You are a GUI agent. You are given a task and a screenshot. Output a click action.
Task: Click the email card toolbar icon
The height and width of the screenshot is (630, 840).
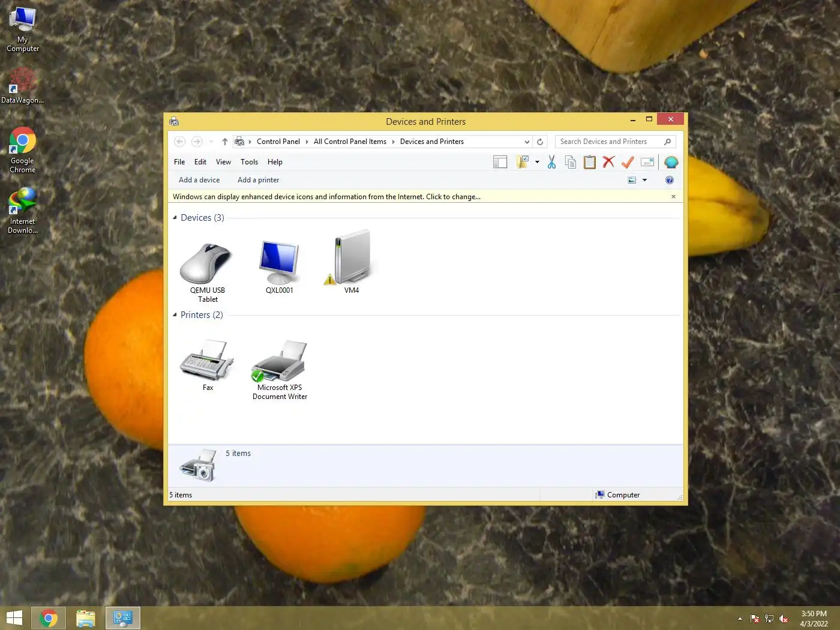[x=647, y=162]
